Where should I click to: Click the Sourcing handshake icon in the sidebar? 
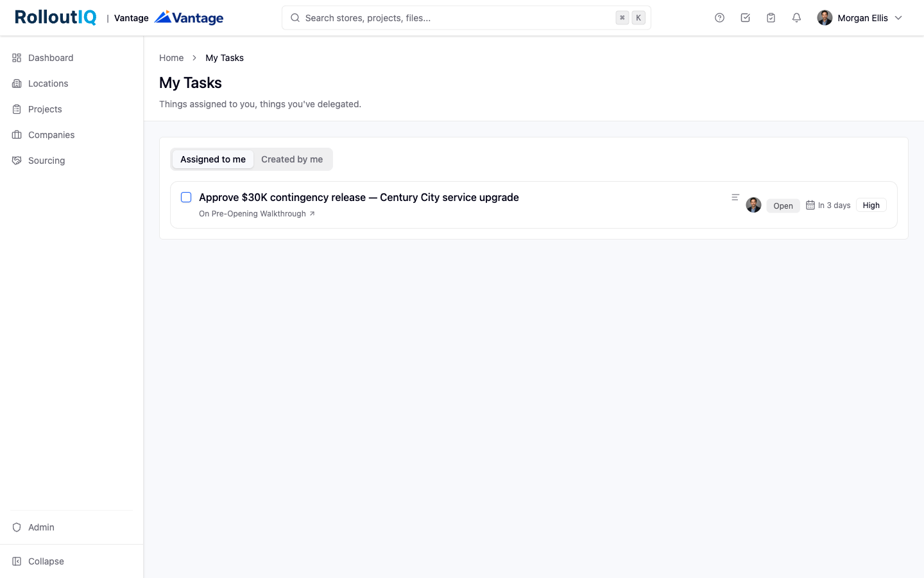[17, 161]
